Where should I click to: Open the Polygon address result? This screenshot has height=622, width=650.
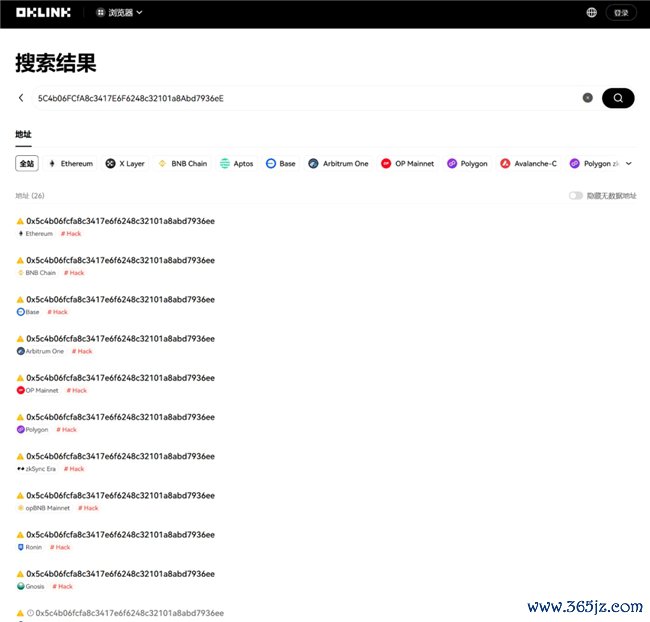pyautogui.click(x=120, y=417)
